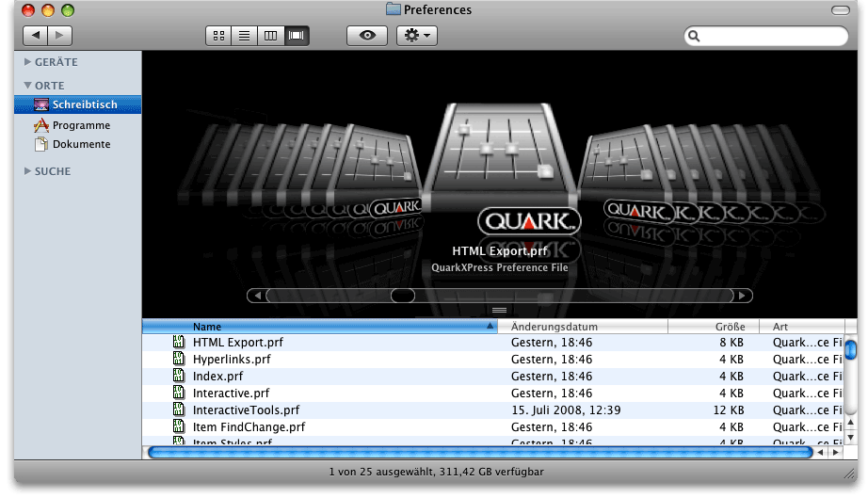Click the horizontal scroll right arrow

click(x=836, y=453)
